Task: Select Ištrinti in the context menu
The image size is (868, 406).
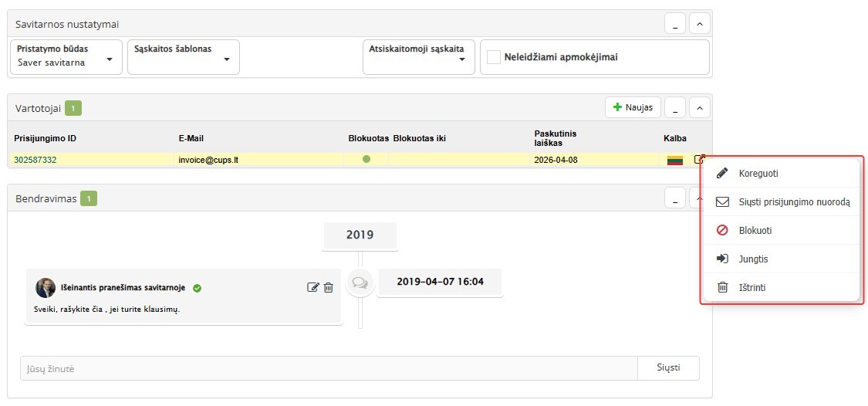Action: pos(781,287)
